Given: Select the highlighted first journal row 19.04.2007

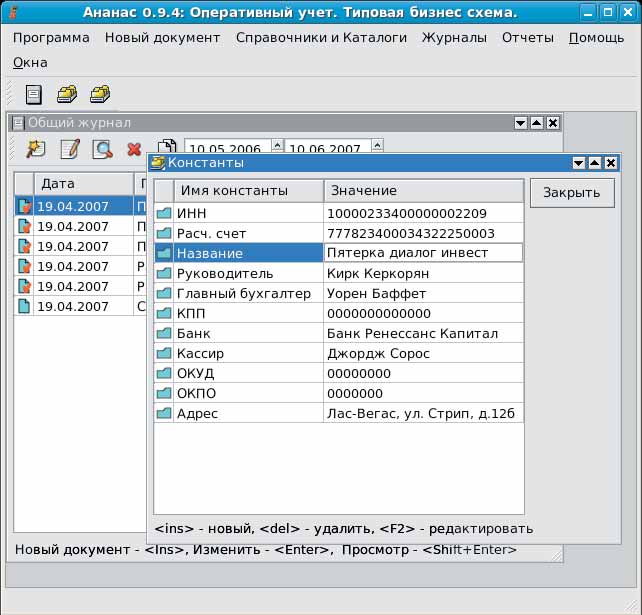Looking at the screenshot, I should 80,206.
